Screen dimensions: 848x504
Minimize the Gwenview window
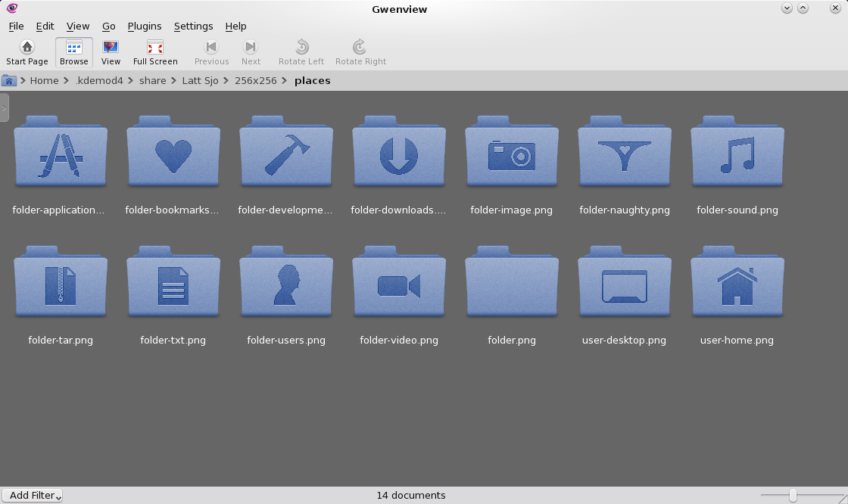click(x=787, y=8)
